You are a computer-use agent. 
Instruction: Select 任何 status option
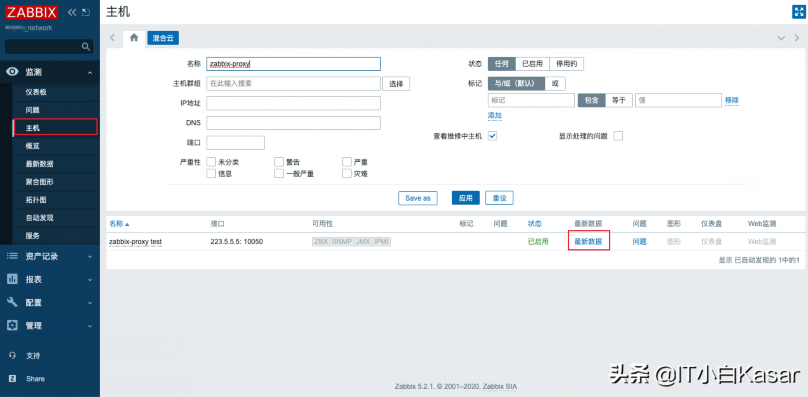pyautogui.click(x=502, y=64)
